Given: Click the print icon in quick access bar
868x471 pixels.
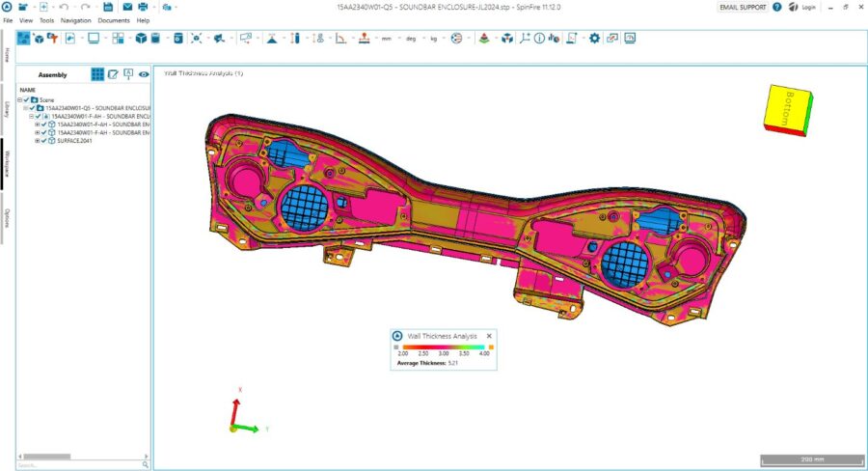Looking at the screenshot, I should click(143, 7).
